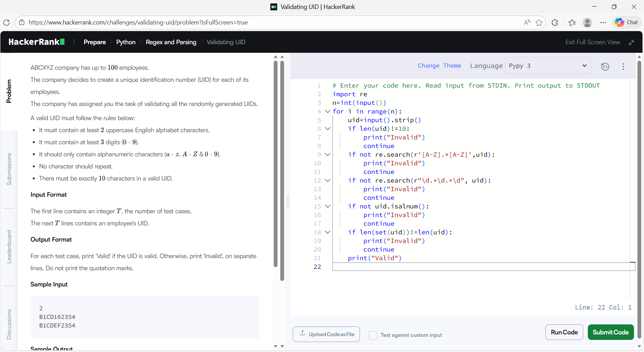This screenshot has width=644, height=352.
Task: Fold the isalnum if block at line 15
Action: click(328, 206)
